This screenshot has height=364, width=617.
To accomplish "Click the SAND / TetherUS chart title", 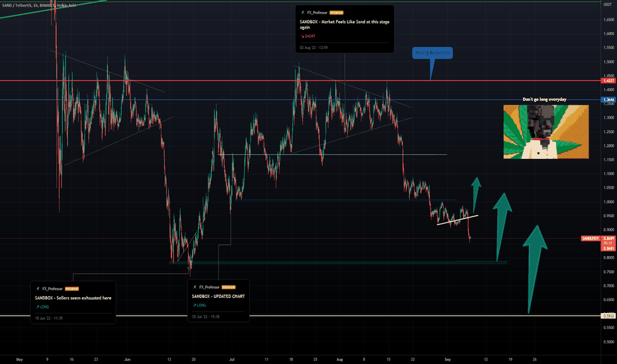I will click(39, 5).
